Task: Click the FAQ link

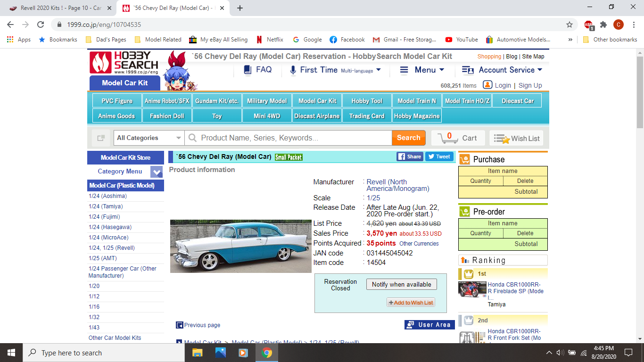Action: [257, 70]
